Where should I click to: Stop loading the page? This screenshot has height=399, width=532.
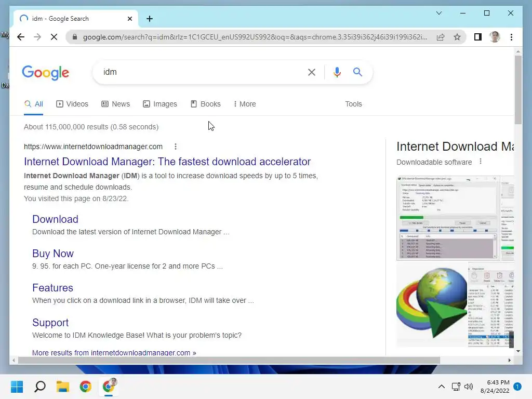[x=54, y=37]
